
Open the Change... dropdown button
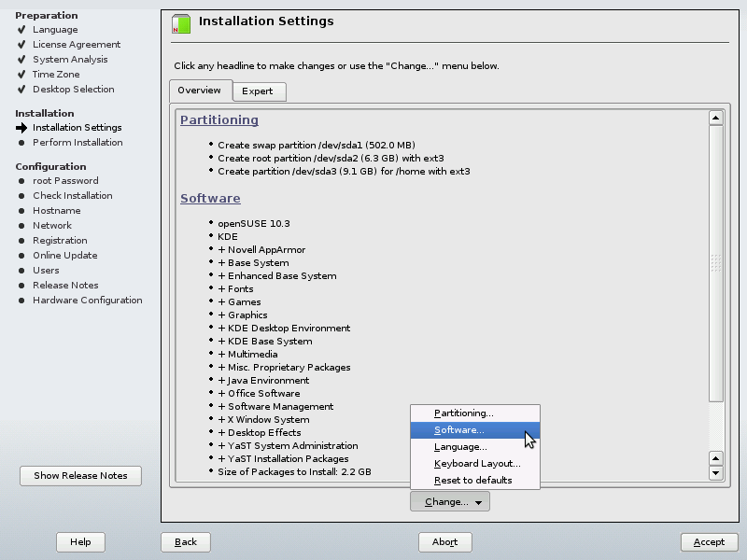[x=450, y=501]
